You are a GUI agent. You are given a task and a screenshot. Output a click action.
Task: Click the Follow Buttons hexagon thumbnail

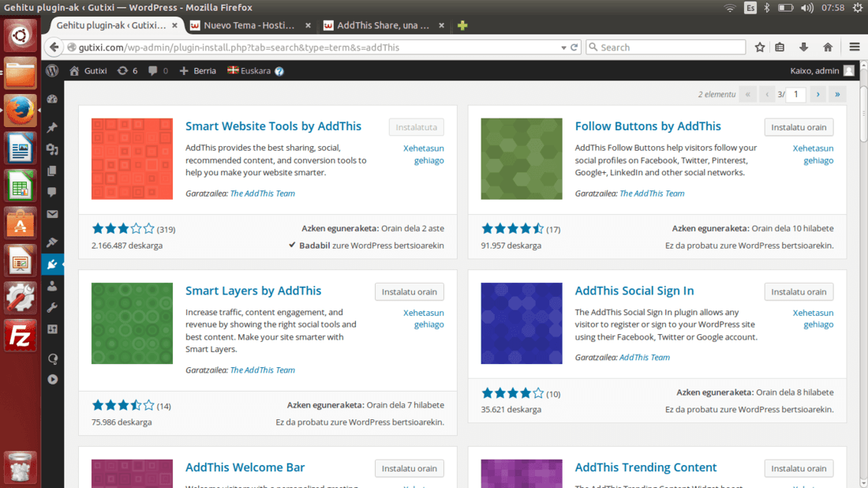(x=522, y=159)
